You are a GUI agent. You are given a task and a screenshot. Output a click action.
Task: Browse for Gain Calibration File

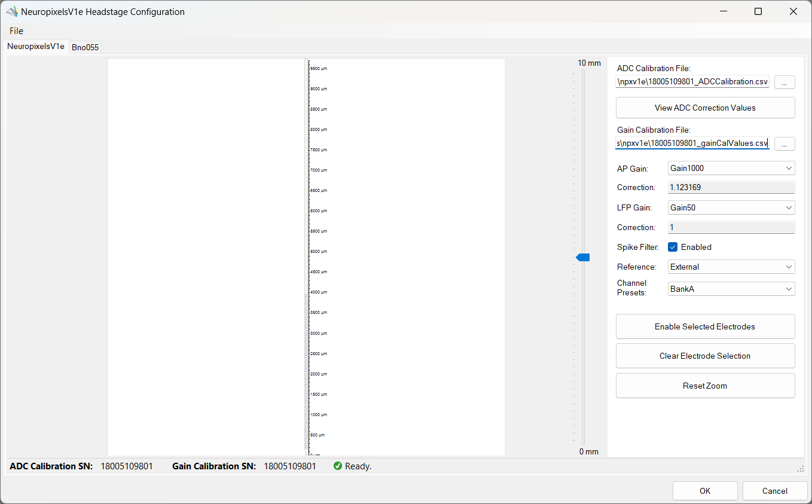tap(784, 143)
